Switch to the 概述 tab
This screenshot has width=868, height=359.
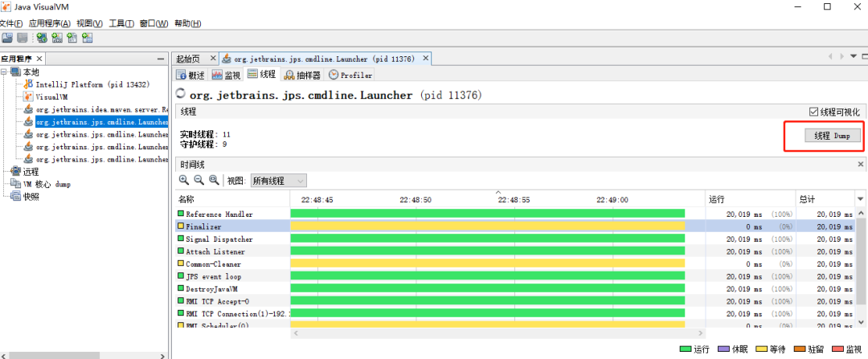(190, 75)
